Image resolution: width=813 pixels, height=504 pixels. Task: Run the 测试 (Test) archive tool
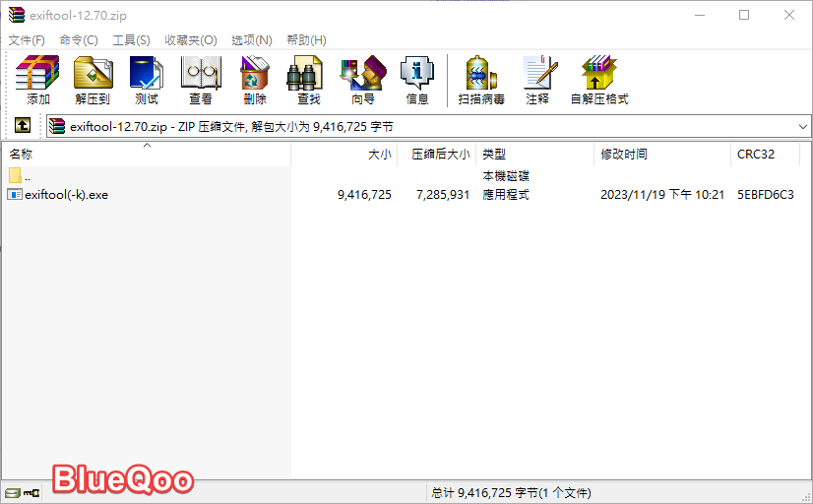click(147, 80)
